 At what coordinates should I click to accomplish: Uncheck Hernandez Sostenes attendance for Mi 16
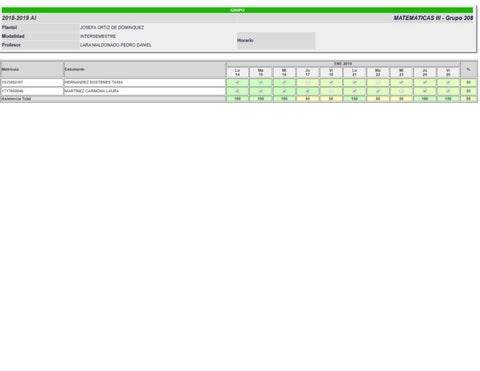pyautogui.click(x=284, y=82)
